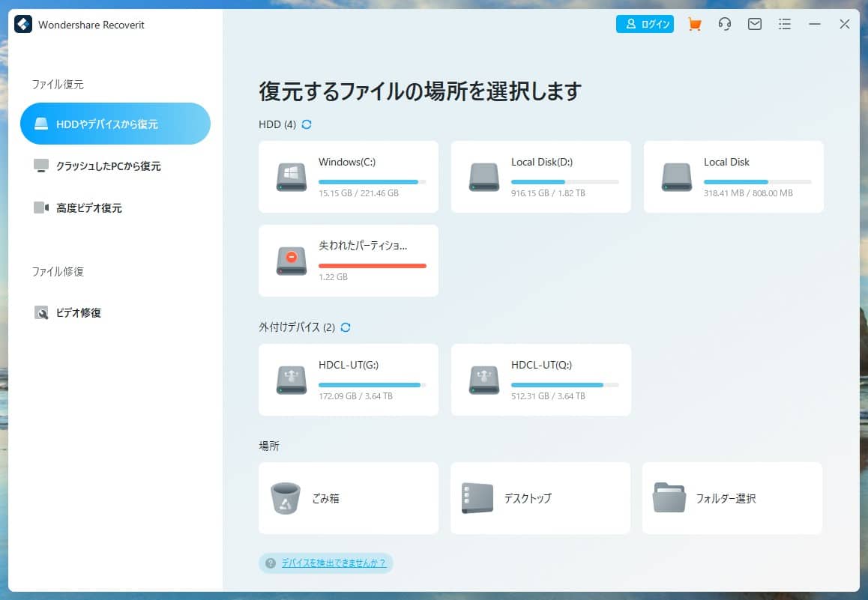Select HDDやデバイスから復元 in sidebar
The height and width of the screenshot is (600, 868).
point(115,124)
